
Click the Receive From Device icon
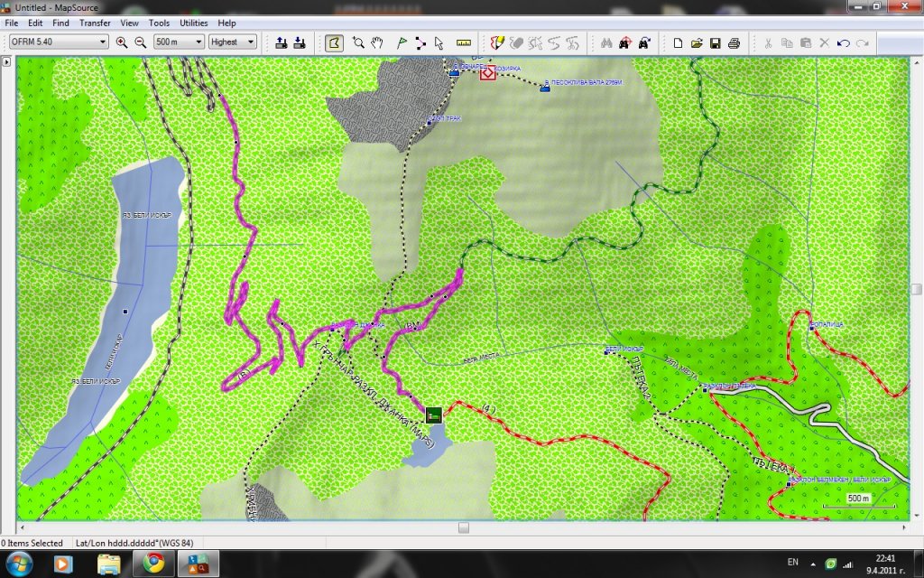300,42
